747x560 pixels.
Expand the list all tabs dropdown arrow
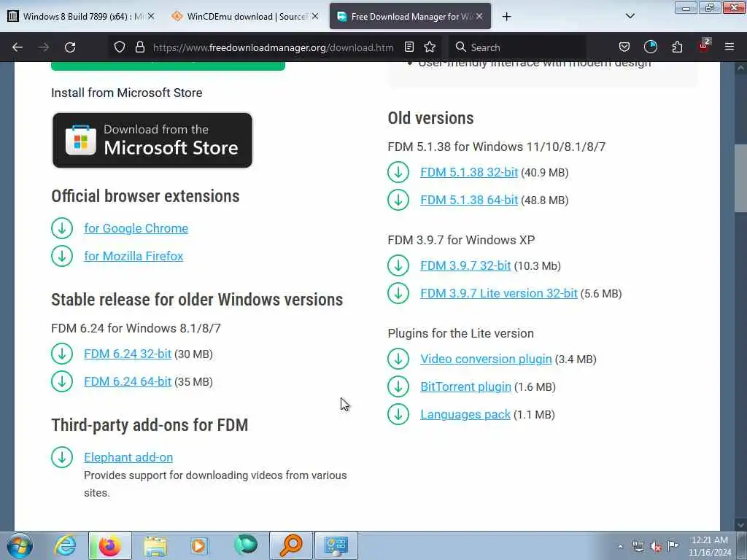pos(630,16)
